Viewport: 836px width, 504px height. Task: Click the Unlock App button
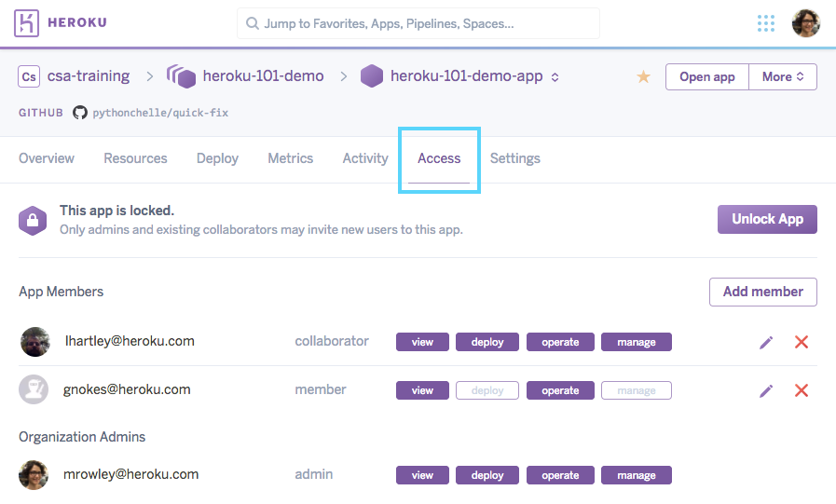pyautogui.click(x=767, y=219)
